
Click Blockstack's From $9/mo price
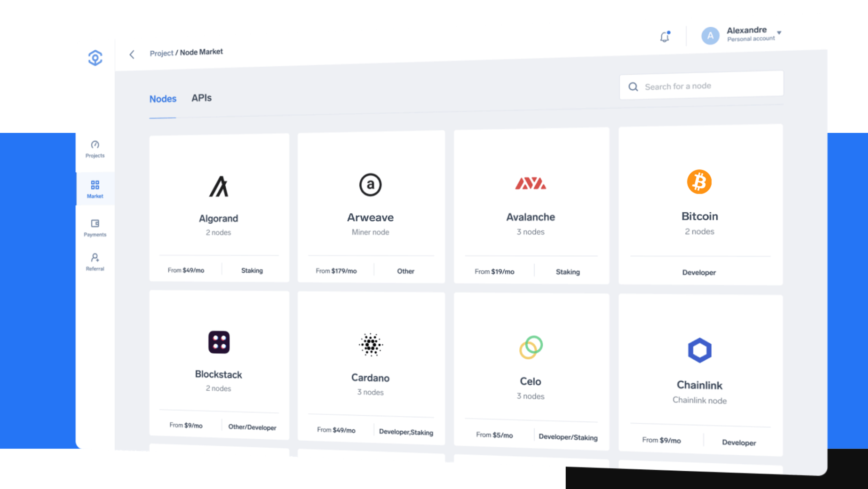tap(186, 425)
